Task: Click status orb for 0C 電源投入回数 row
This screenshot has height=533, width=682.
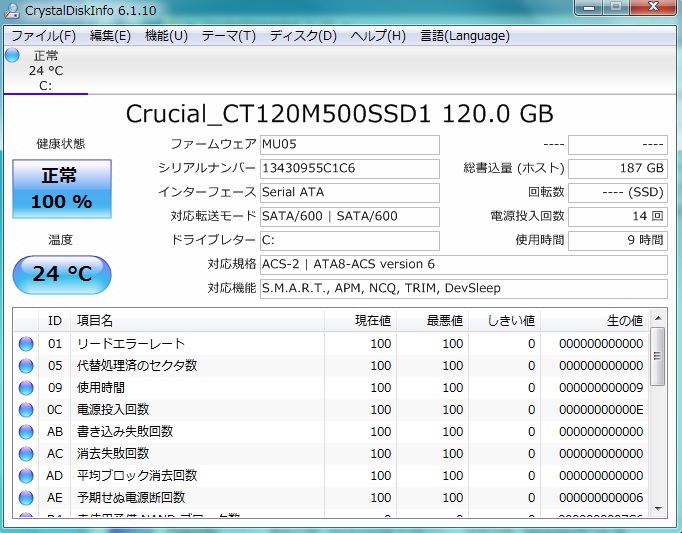Action: (26, 409)
